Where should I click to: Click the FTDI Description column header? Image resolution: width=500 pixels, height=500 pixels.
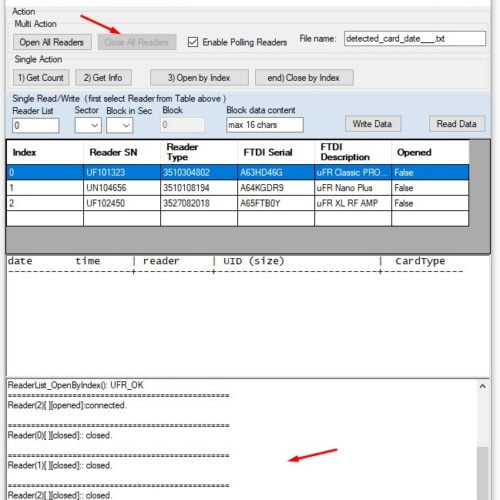pyautogui.click(x=353, y=152)
